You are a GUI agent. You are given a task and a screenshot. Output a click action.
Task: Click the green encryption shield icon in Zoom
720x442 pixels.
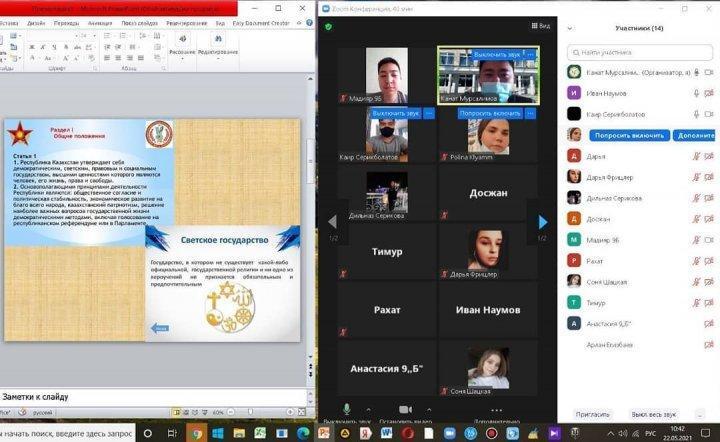point(328,27)
